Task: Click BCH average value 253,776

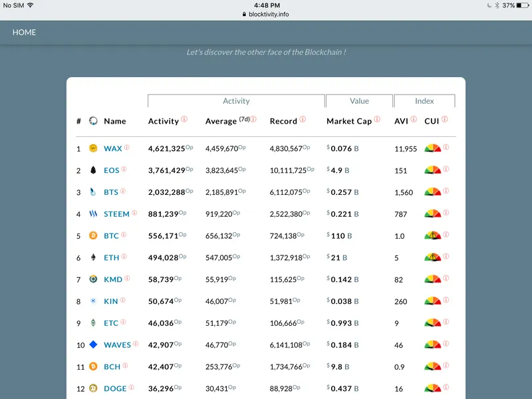Action: (219, 367)
